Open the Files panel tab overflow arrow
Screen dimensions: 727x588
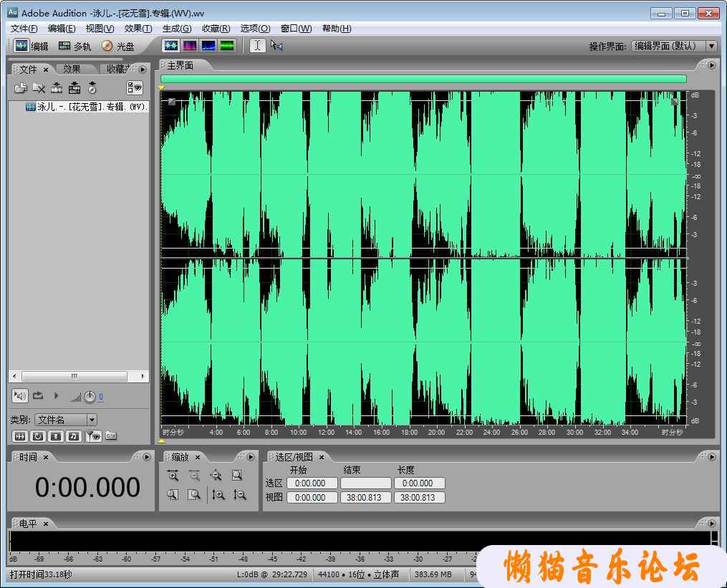(x=143, y=69)
